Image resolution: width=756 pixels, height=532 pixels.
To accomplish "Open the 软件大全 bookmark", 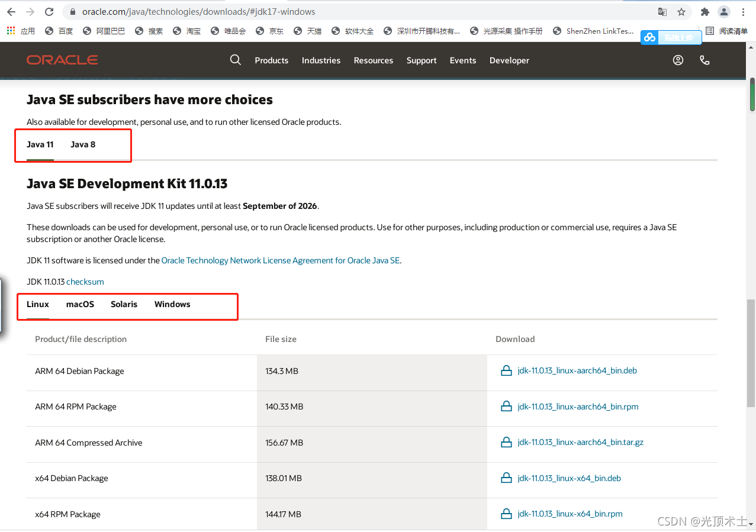I will click(353, 31).
